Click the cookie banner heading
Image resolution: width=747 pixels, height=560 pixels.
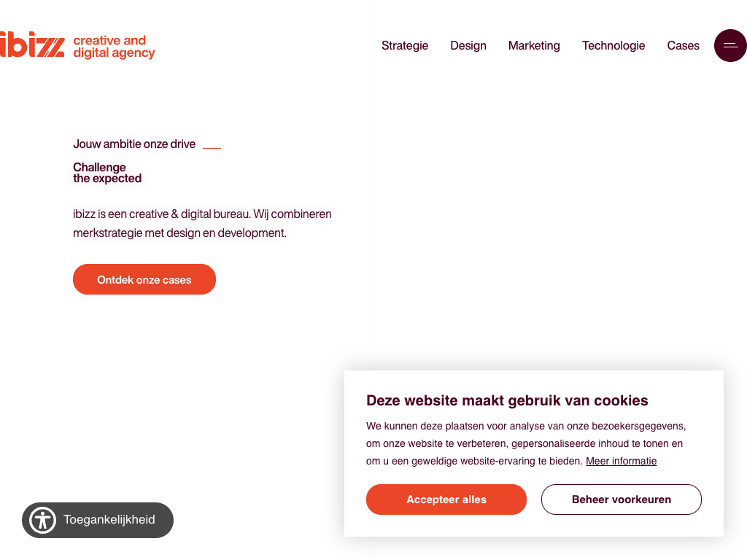pyautogui.click(x=507, y=400)
